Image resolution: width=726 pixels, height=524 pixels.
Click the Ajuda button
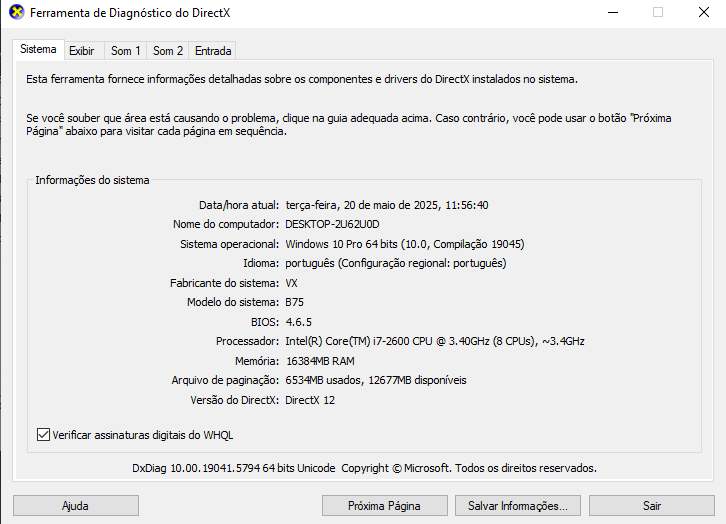(x=75, y=505)
